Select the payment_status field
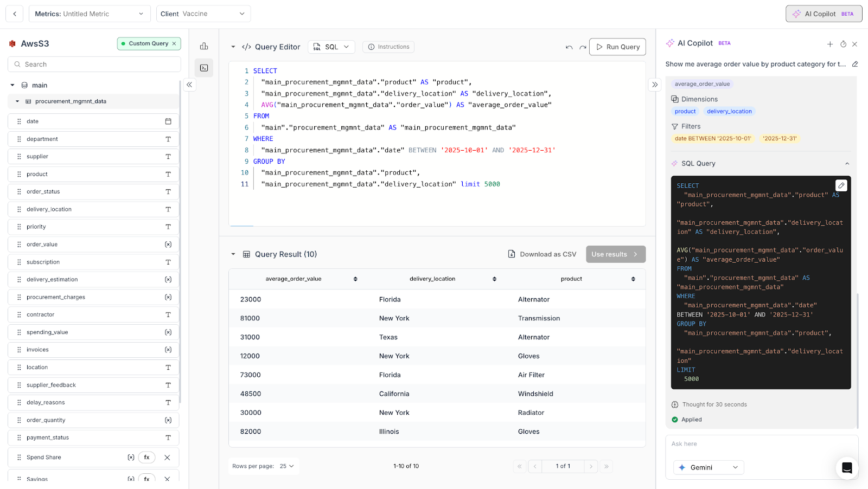 (93, 437)
